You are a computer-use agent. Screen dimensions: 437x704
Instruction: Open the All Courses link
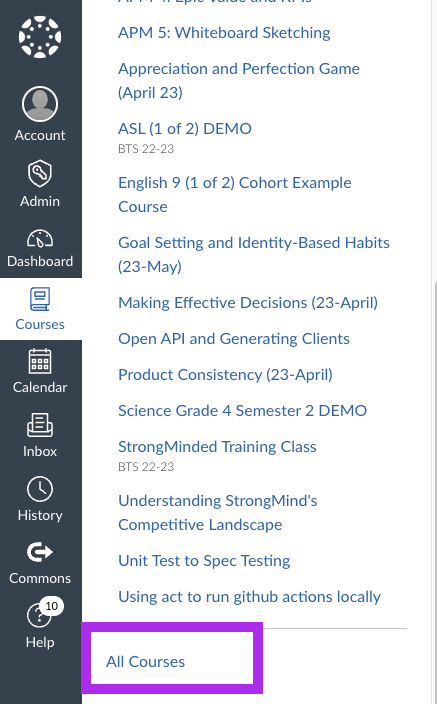(145, 662)
